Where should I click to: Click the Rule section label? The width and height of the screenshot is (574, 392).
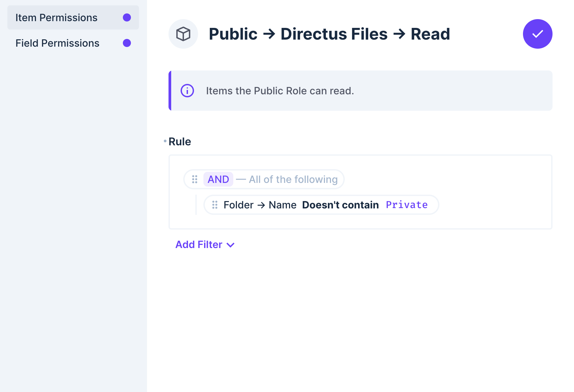[x=180, y=141]
